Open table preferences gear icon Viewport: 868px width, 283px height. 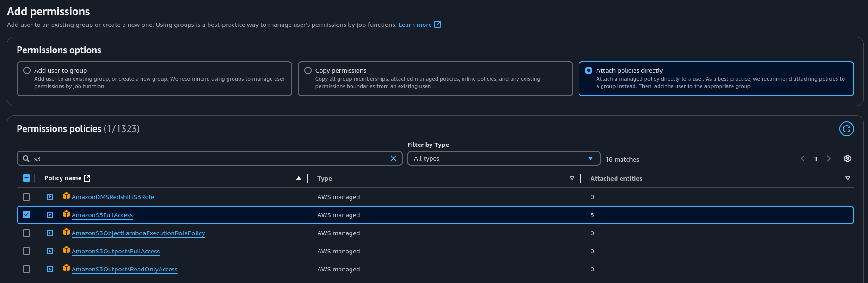(x=847, y=158)
